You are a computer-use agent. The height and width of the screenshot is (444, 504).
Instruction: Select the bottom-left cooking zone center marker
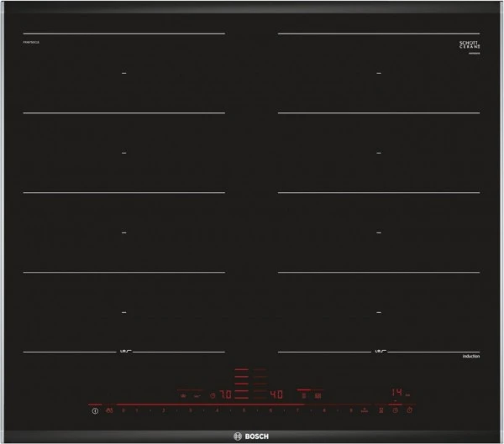point(123,311)
